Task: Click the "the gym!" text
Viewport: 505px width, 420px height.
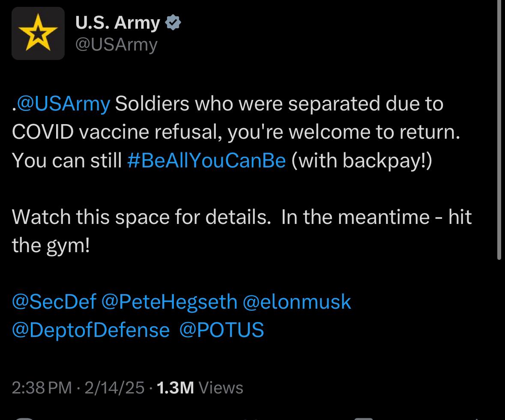Action: tap(51, 245)
